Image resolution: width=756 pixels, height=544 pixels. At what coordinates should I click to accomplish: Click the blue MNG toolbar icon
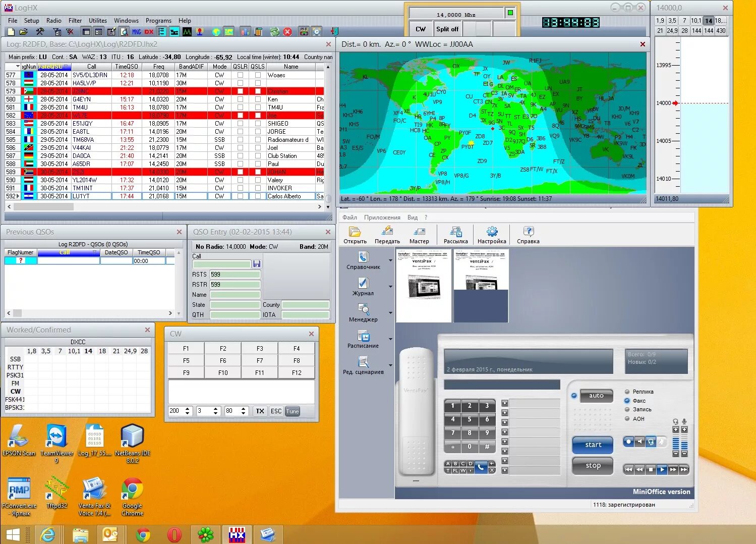click(137, 32)
